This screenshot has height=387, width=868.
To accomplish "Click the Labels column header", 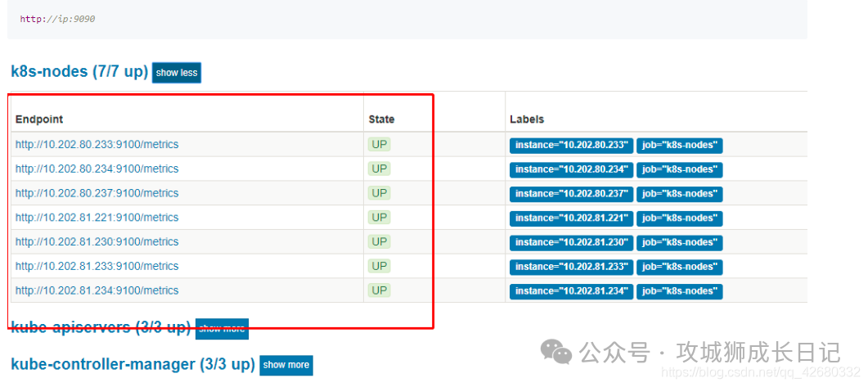I will (x=527, y=119).
